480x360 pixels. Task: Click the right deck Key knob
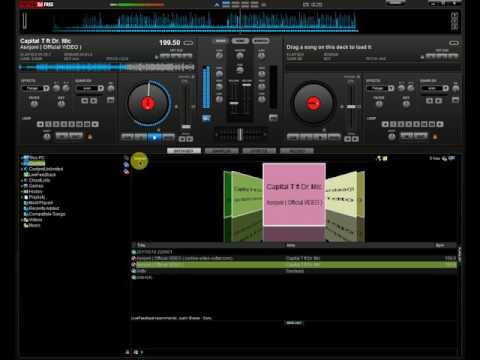406,104
